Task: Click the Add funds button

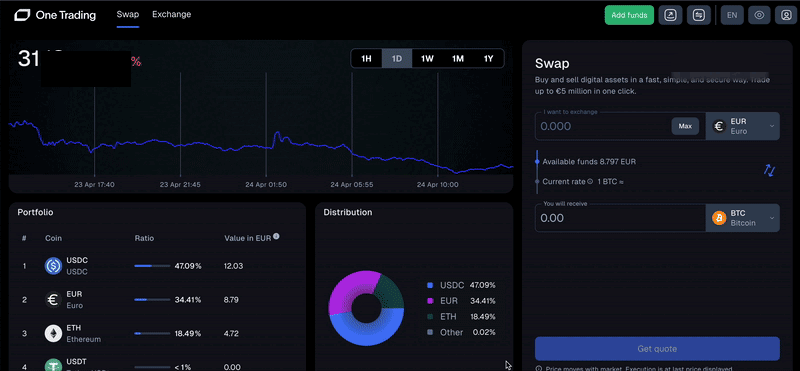Action: (629, 15)
